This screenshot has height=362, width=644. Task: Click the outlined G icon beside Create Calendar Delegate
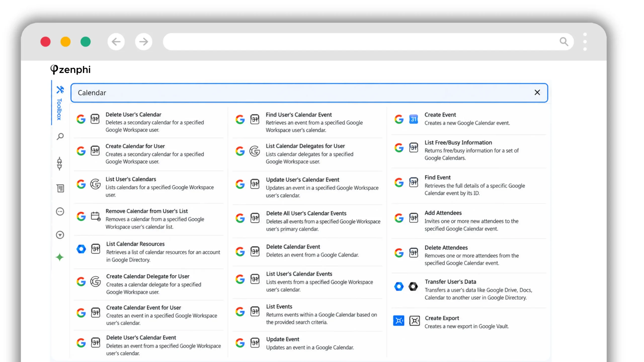tap(96, 282)
